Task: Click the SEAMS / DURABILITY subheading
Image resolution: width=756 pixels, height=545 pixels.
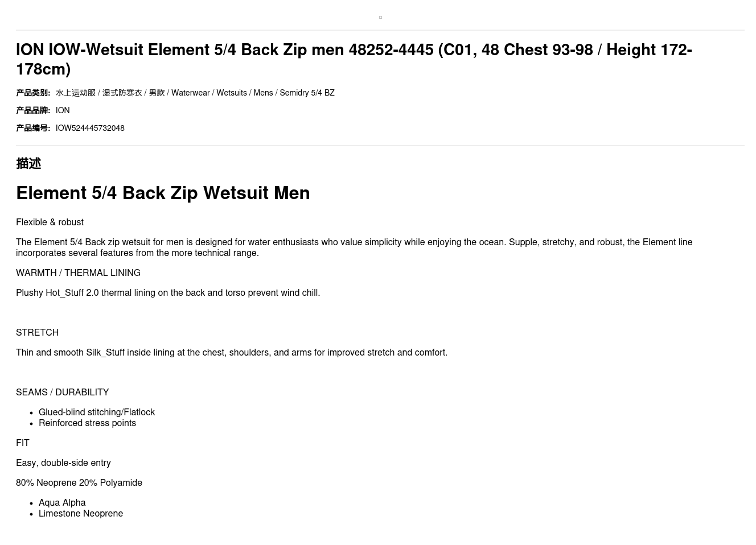Action: (x=62, y=393)
